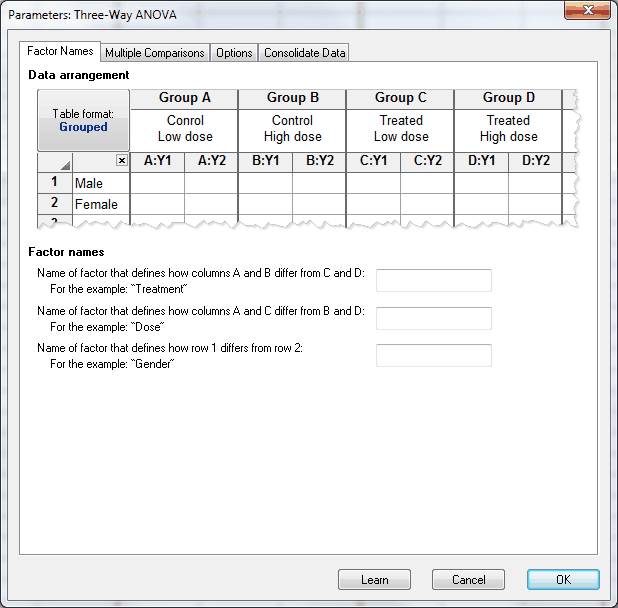This screenshot has width=618, height=608.
Task: Open help with the Learn button
Action: pos(374,580)
